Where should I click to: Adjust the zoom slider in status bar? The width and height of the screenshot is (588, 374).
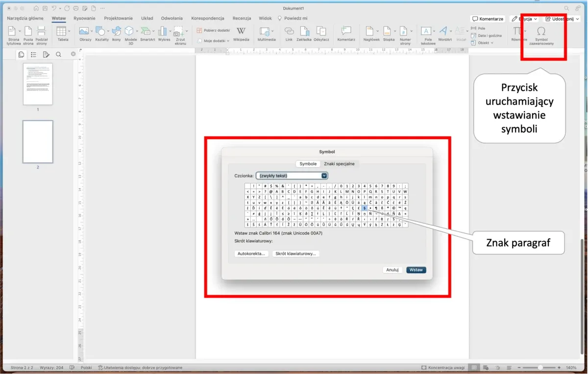pyautogui.click(x=540, y=368)
